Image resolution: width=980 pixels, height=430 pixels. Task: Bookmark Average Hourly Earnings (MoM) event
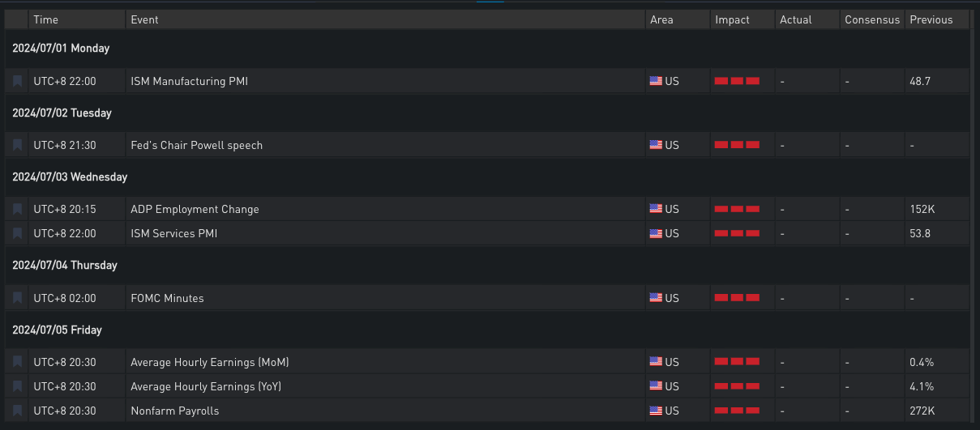[17, 362]
